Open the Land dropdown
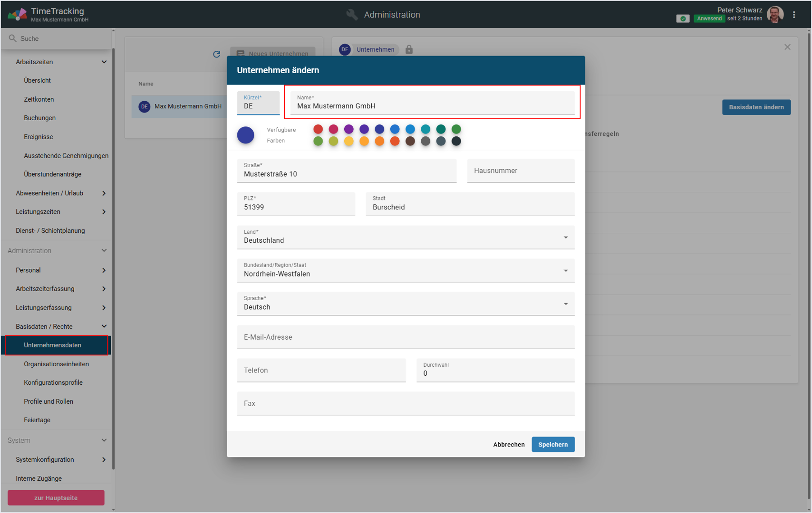This screenshot has height=513, width=812. point(565,237)
